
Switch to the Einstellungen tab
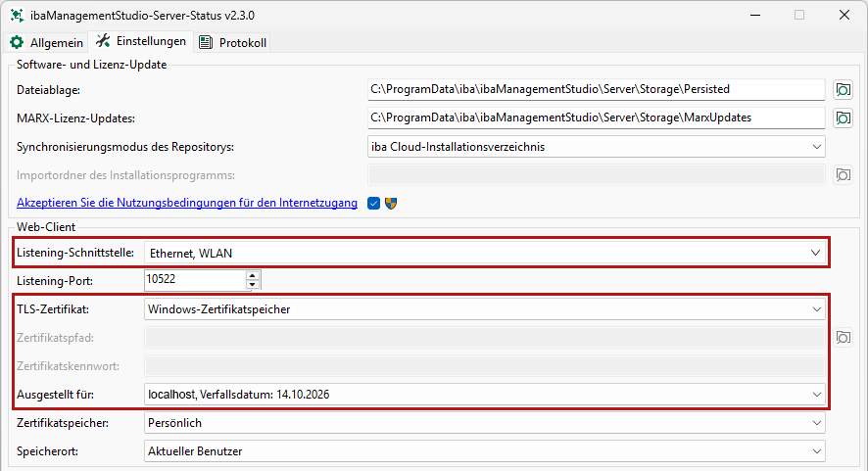point(141,41)
